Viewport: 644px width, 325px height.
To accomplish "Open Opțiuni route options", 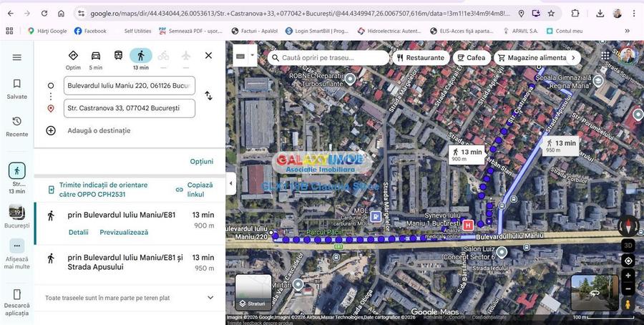I will coord(202,162).
